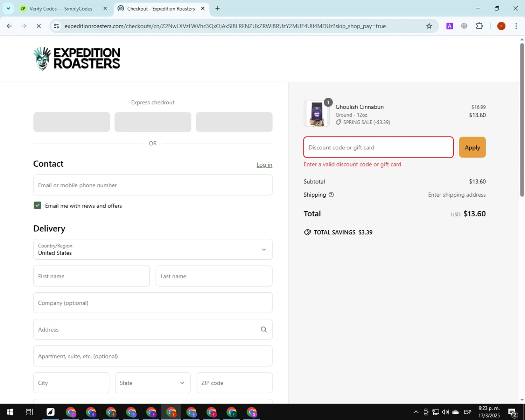The height and width of the screenshot is (420, 525).
Task: Click the second taskbar app icon after Task View
Action: pyautogui.click(x=71, y=412)
